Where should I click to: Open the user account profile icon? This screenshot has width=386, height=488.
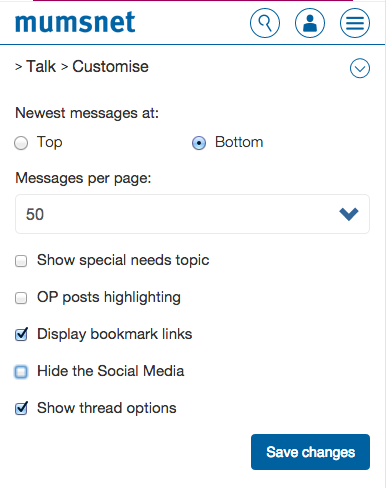click(x=310, y=23)
